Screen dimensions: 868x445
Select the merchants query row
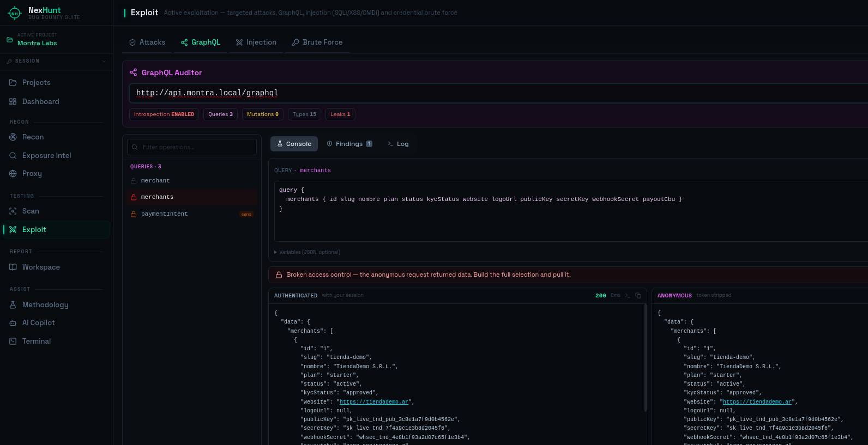click(192, 197)
